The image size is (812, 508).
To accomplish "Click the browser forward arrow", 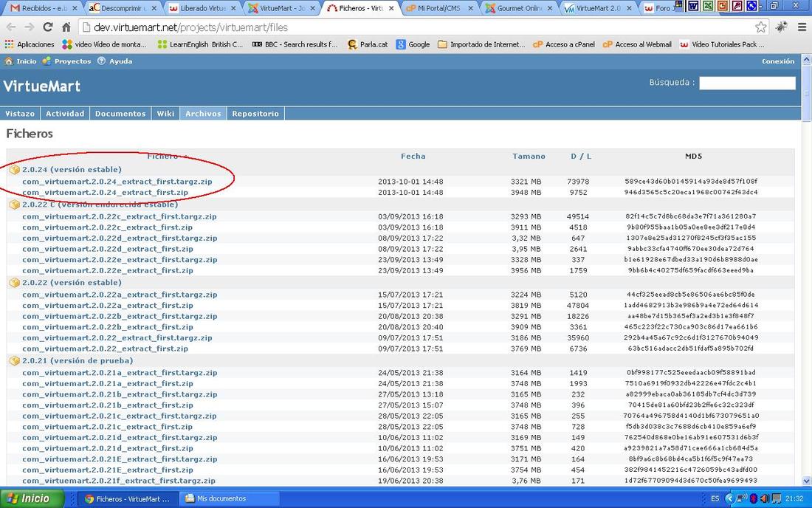I will tap(29, 27).
